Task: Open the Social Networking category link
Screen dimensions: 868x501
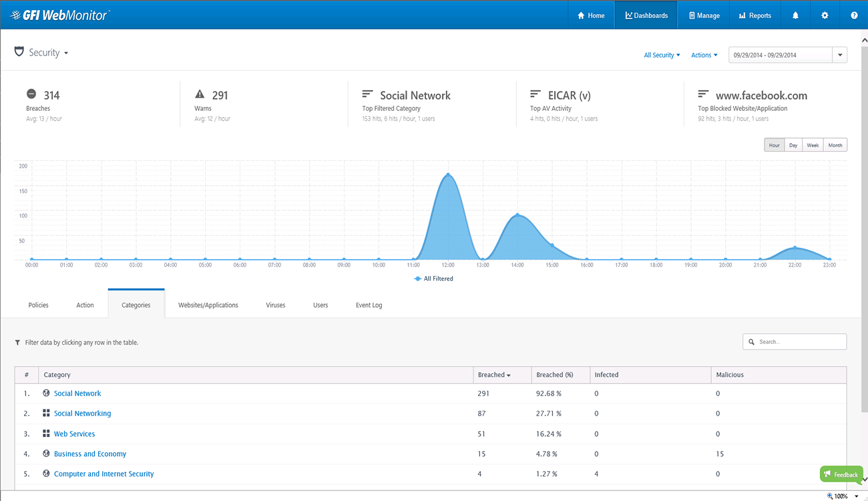Action: (83, 413)
